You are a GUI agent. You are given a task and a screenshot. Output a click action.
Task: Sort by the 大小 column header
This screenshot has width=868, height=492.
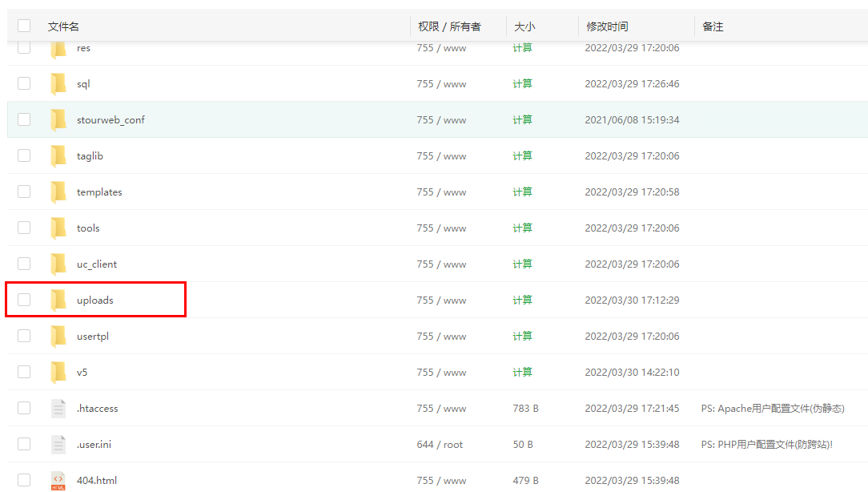coord(524,26)
